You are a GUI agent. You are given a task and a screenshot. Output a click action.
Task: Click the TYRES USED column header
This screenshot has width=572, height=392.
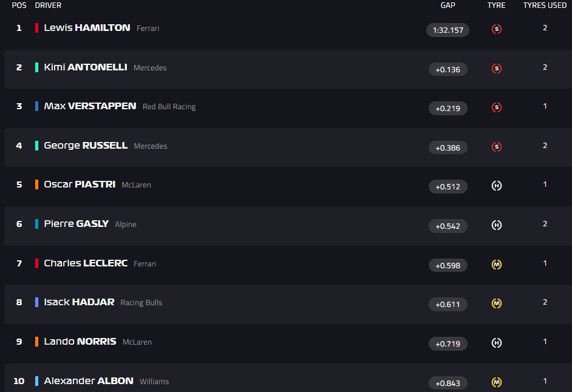tap(545, 5)
